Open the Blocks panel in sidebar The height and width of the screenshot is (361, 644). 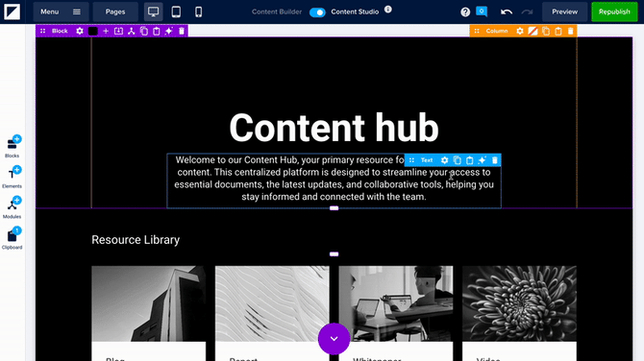point(12,147)
